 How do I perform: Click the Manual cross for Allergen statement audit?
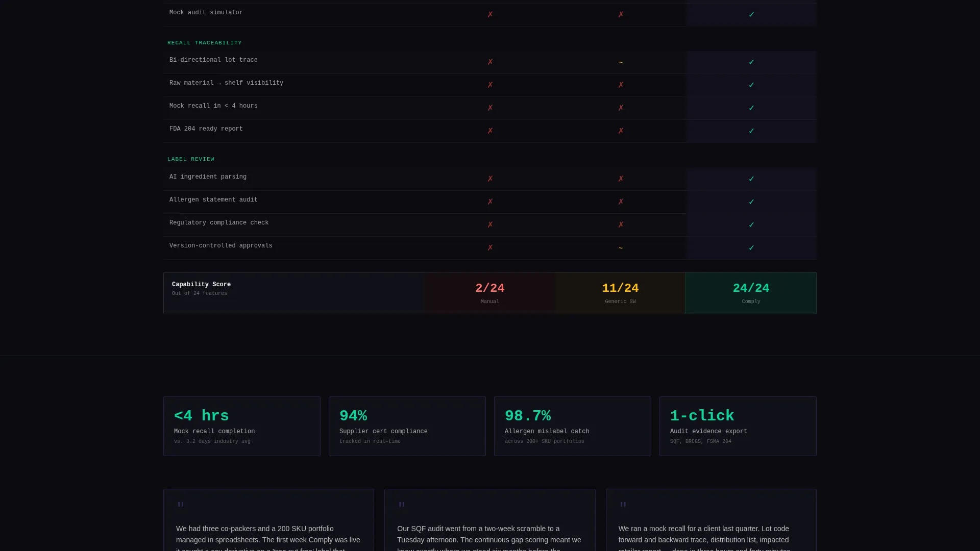tap(490, 202)
